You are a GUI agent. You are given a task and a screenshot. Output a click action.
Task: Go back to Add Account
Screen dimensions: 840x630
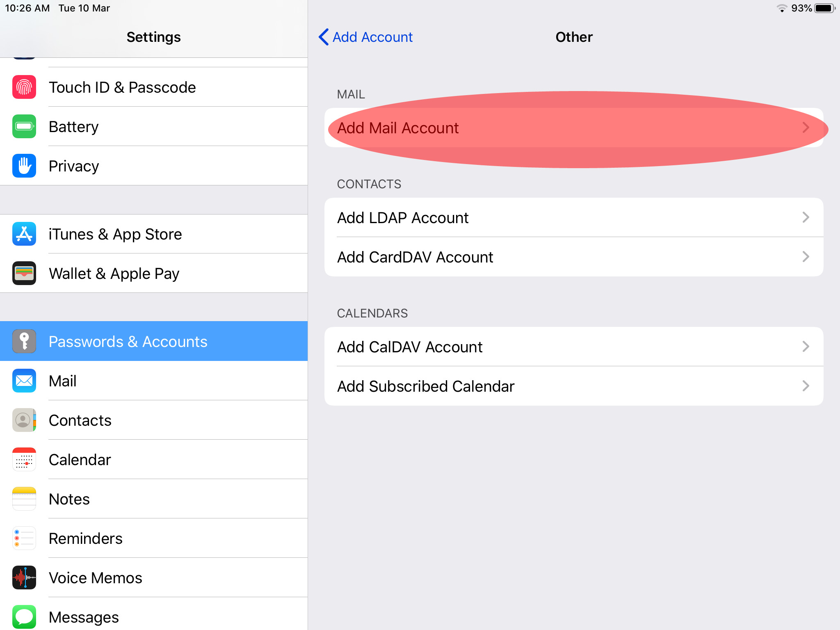tap(365, 37)
